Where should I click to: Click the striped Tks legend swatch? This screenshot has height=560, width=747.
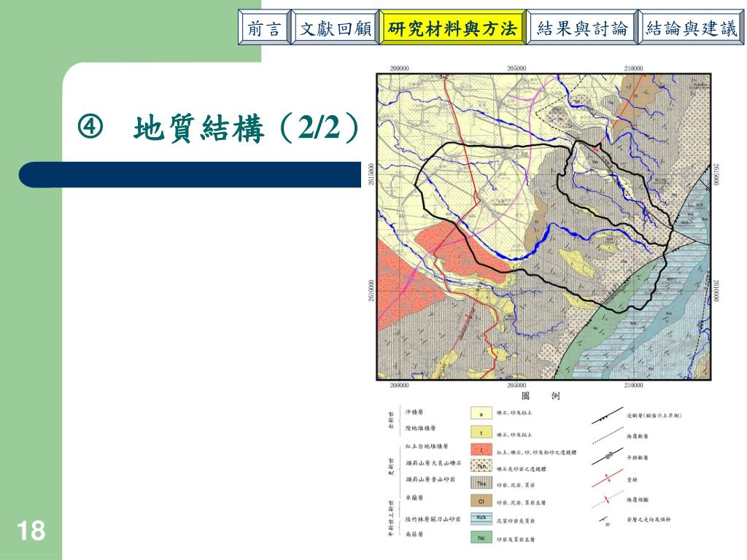[481, 483]
